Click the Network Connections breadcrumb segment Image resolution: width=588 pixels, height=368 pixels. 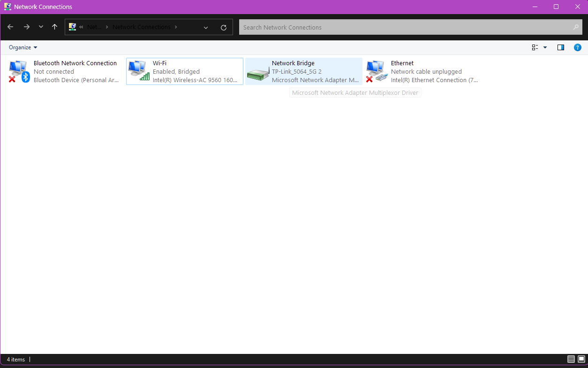141,27
